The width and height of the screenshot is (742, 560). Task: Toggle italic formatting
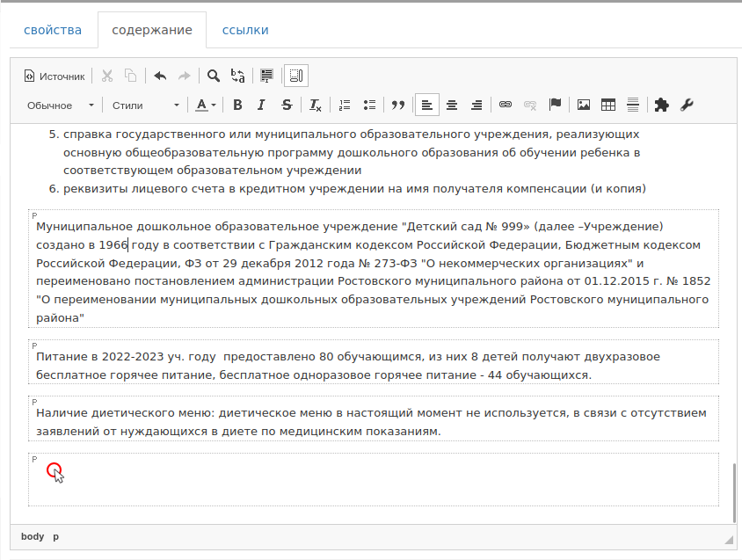tap(261, 105)
